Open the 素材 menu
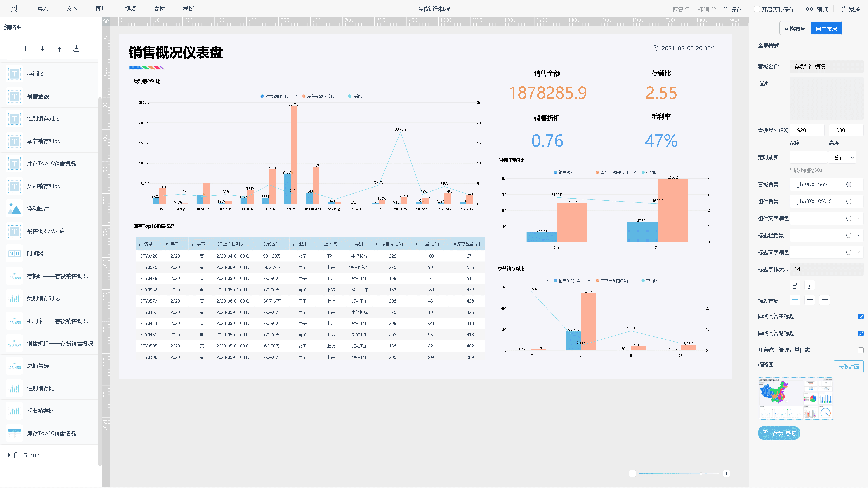Screen dimensions: 868x488 coord(159,9)
